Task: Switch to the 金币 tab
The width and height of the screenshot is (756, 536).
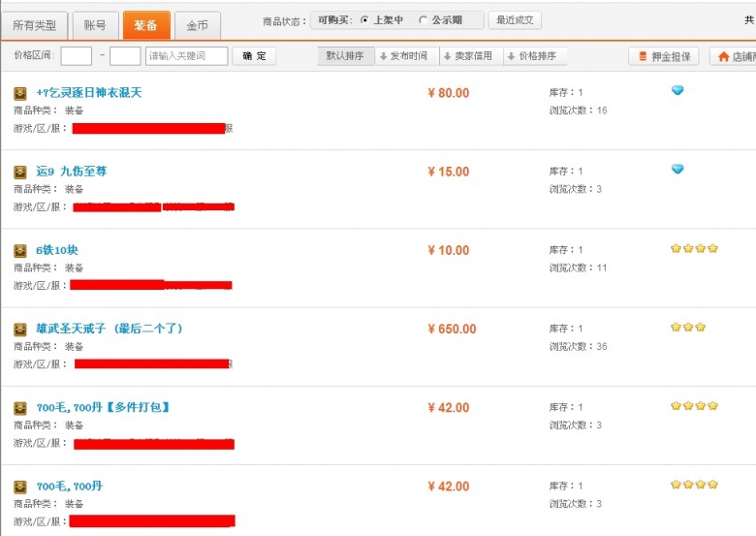Action: (197, 25)
